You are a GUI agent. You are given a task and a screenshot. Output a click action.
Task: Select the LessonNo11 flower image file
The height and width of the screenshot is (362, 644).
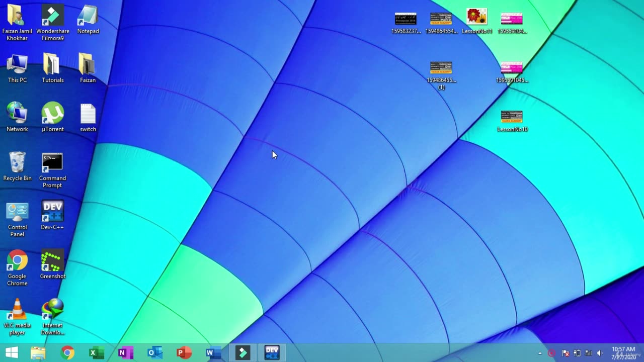476,21
